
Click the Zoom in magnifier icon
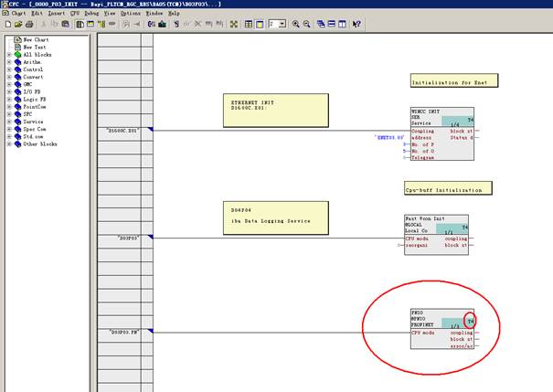click(295, 24)
